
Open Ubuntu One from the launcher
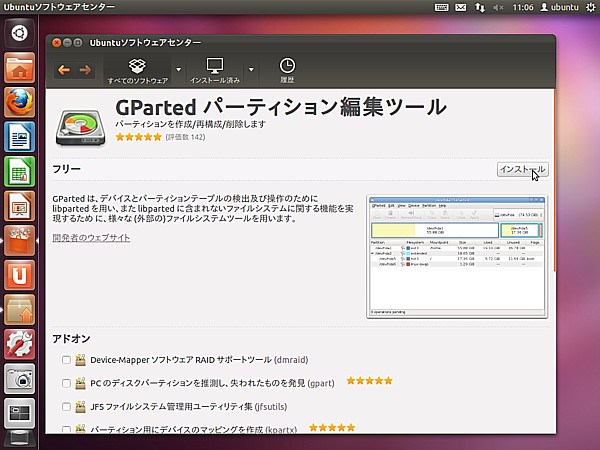point(20,275)
